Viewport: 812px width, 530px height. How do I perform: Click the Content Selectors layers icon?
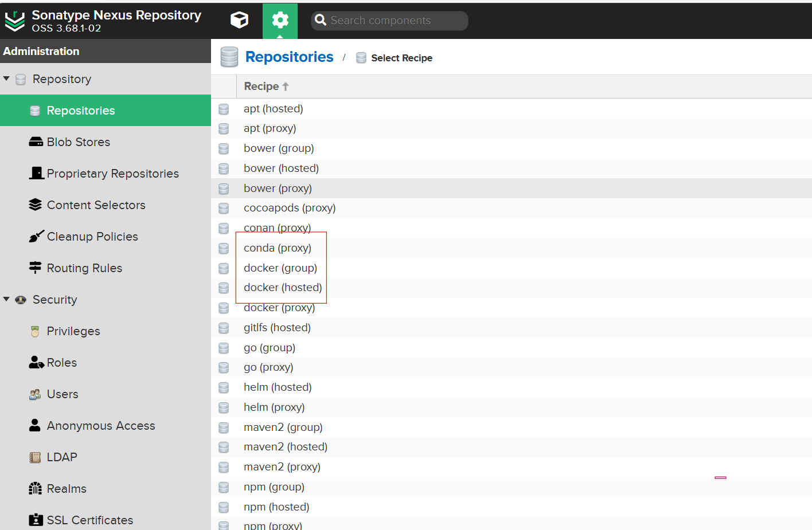pyautogui.click(x=36, y=205)
